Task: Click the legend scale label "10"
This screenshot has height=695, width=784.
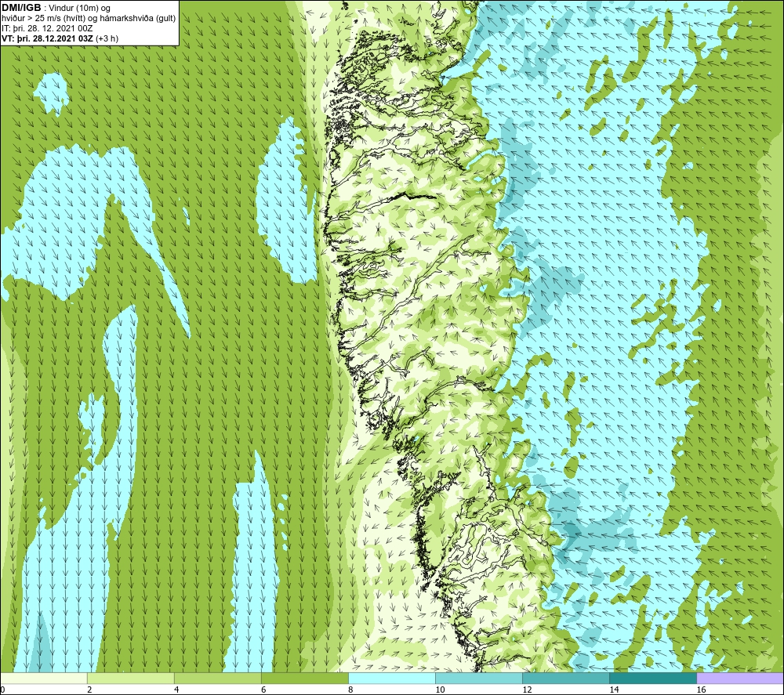Action: click(x=440, y=690)
